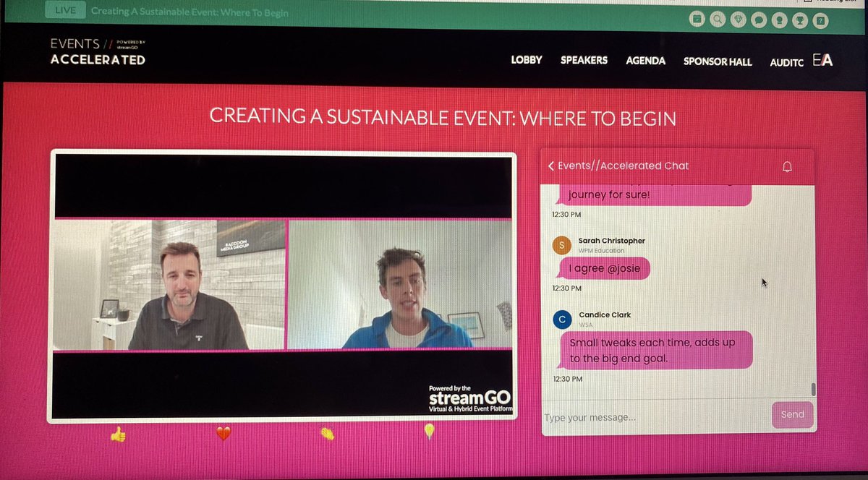Click 'Creating A Sustainable Event' in green bar

click(x=190, y=12)
